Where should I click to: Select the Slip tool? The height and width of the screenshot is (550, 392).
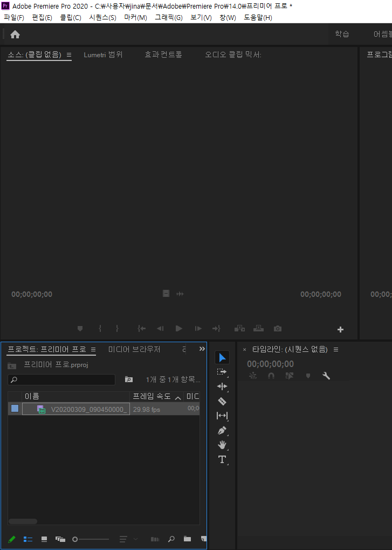[x=222, y=416]
